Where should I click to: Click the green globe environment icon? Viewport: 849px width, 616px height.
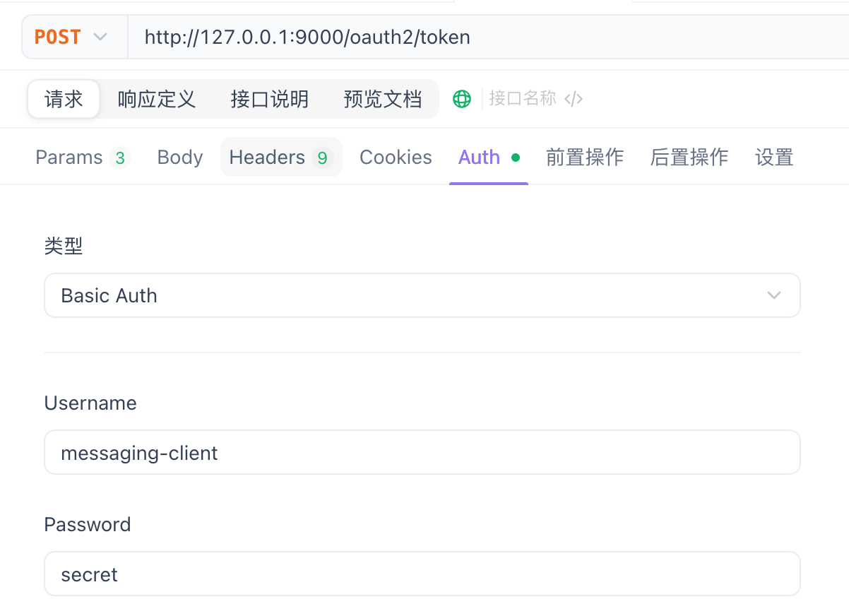[x=461, y=98]
